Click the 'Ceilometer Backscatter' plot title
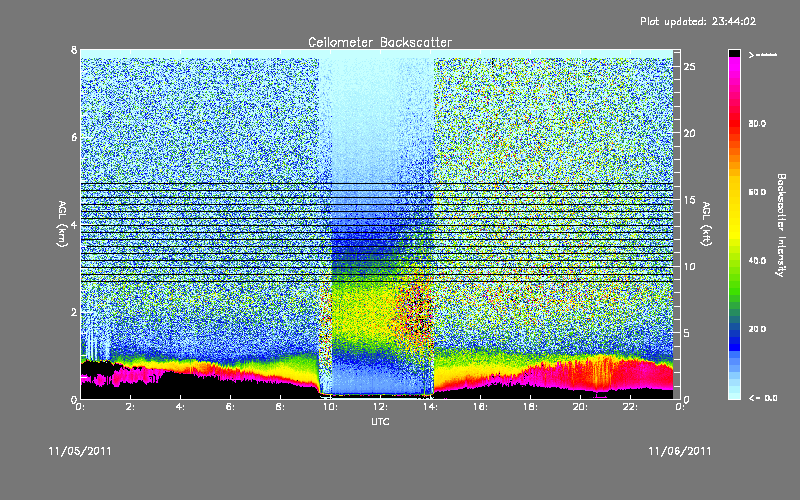The width and height of the screenshot is (800, 500). [x=380, y=42]
